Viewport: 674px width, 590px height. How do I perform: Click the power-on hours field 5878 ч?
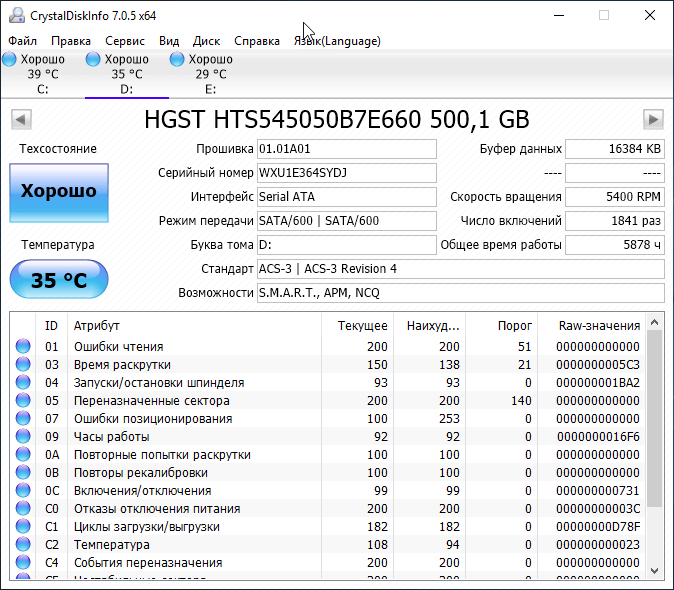(x=615, y=245)
